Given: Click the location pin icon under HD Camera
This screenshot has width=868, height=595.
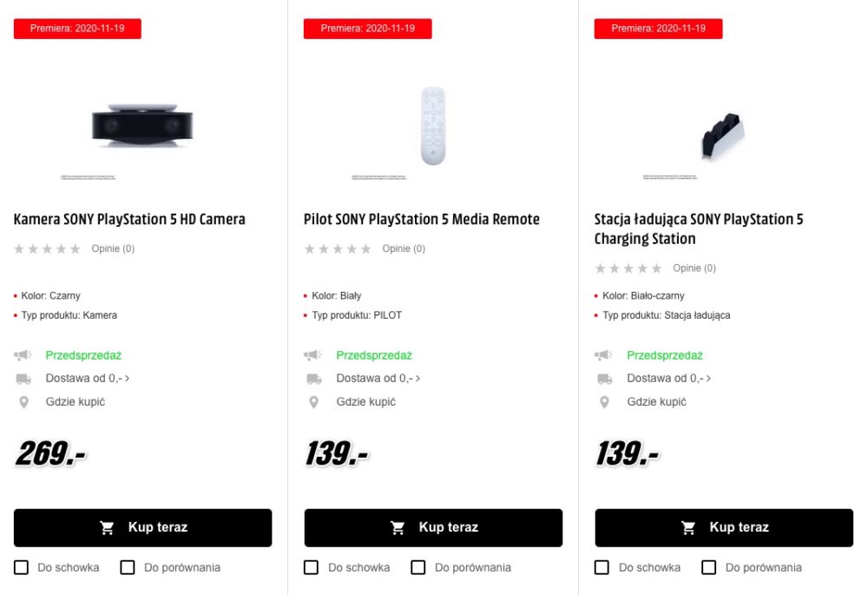Looking at the screenshot, I should [x=23, y=402].
